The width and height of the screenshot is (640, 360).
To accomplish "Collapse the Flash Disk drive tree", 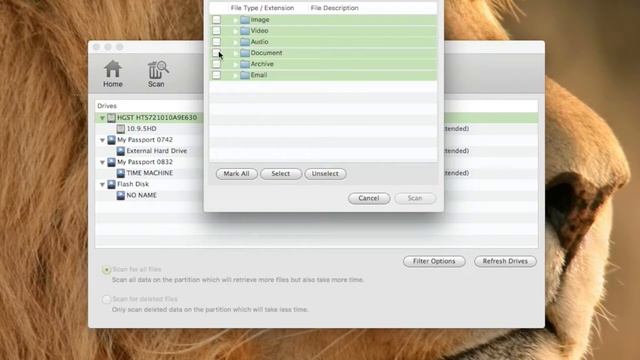I will (102, 184).
